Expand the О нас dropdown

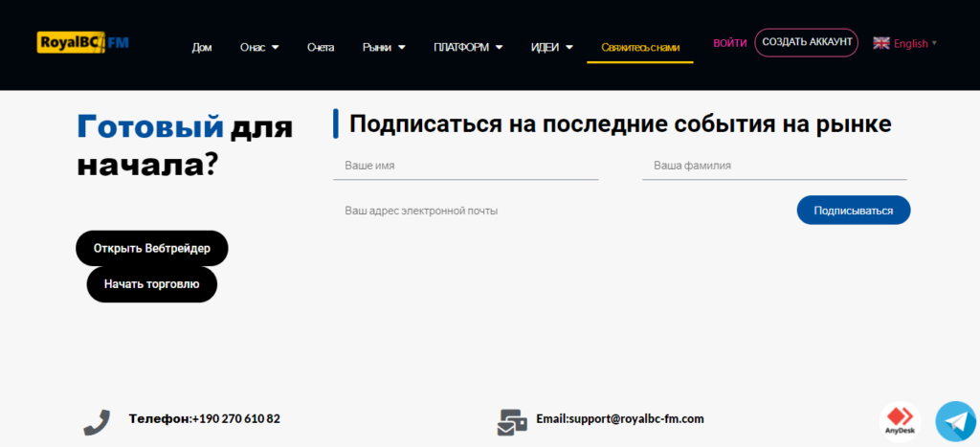259,48
